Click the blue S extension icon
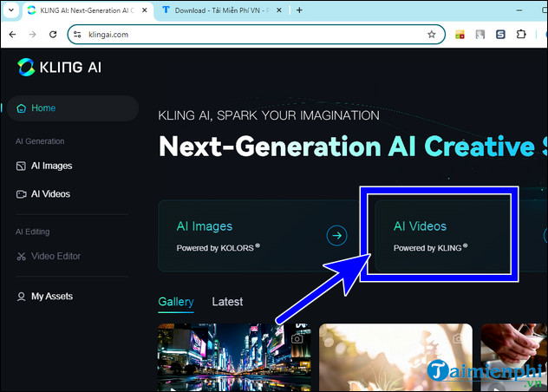 pyautogui.click(x=500, y=35)
